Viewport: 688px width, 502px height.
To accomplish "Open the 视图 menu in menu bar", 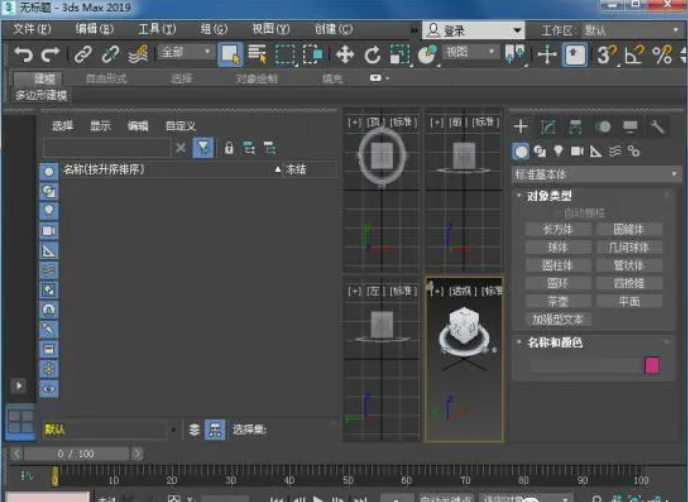I will pos(271,29).
